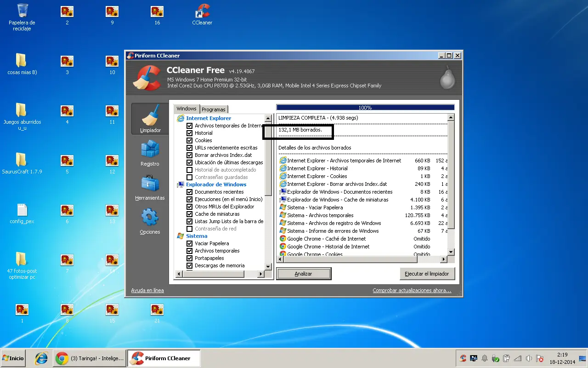Viewport: 588px width, 368px height.
Task: Click Internet Explorer in the taskbar
Action: pos(41,358)
